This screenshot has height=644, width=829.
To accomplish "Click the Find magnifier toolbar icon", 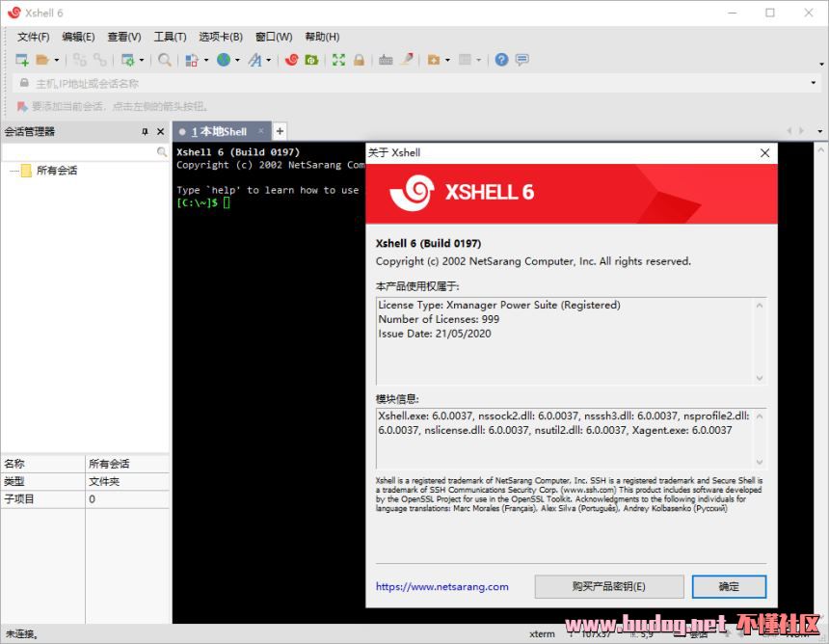I will click(x=165, y=60).
